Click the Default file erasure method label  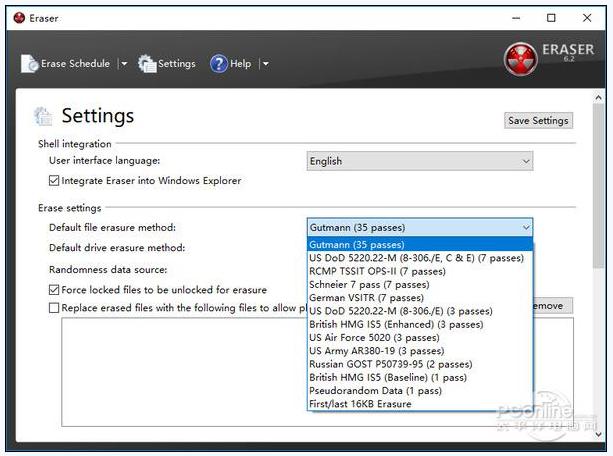[112, 228]
